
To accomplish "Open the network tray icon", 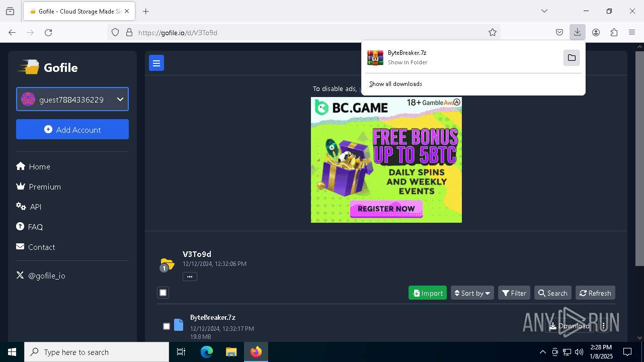I will point(567,352).
